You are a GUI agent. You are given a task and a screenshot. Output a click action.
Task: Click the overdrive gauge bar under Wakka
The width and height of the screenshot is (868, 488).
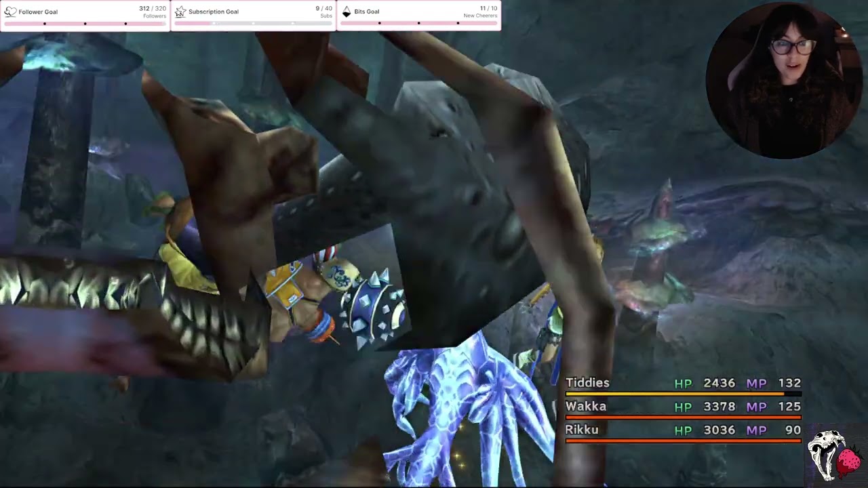point(684,417)
